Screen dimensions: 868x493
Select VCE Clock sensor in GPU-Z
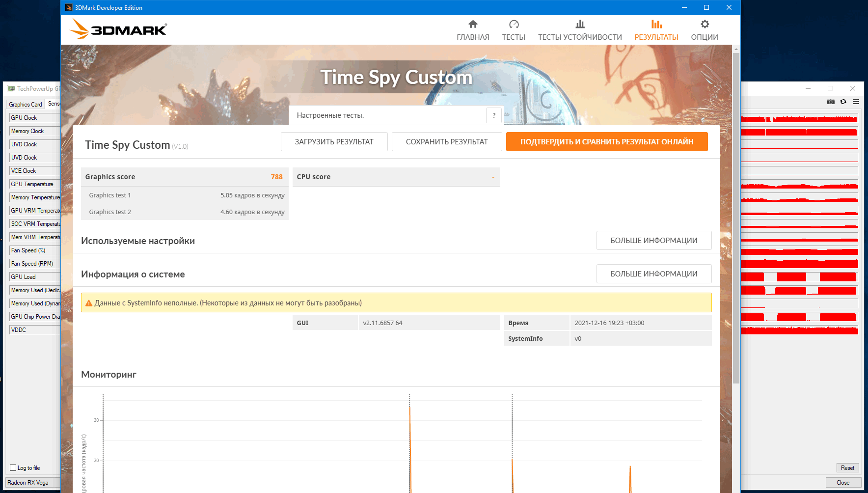(34, 171)
